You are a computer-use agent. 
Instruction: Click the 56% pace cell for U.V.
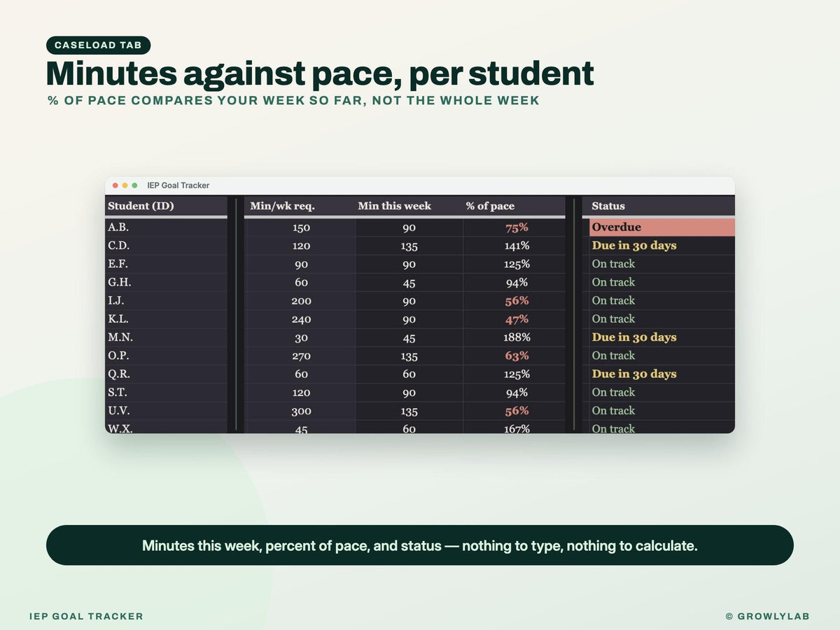click(x=514, y=410)
